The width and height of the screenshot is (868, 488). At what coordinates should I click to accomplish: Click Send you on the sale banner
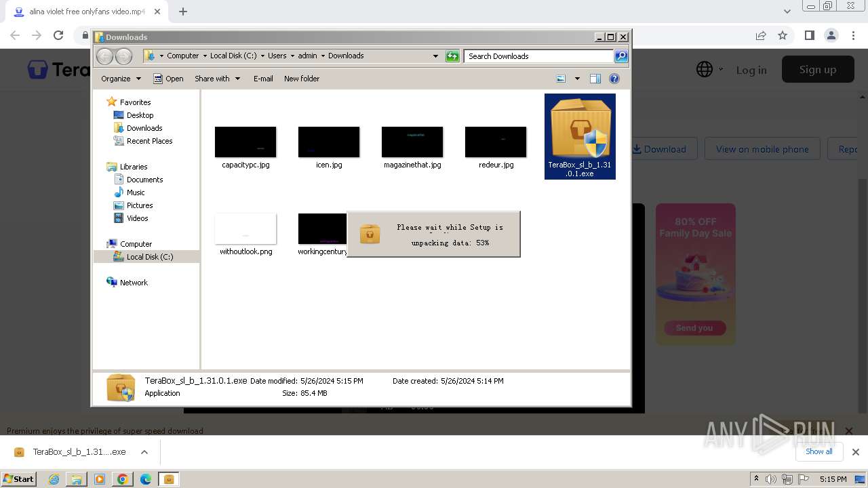coord(694,328)
